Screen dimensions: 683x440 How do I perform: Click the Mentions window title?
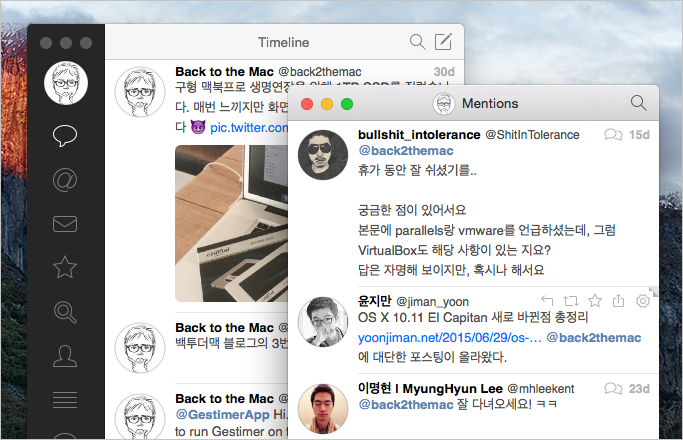[490, 103]
